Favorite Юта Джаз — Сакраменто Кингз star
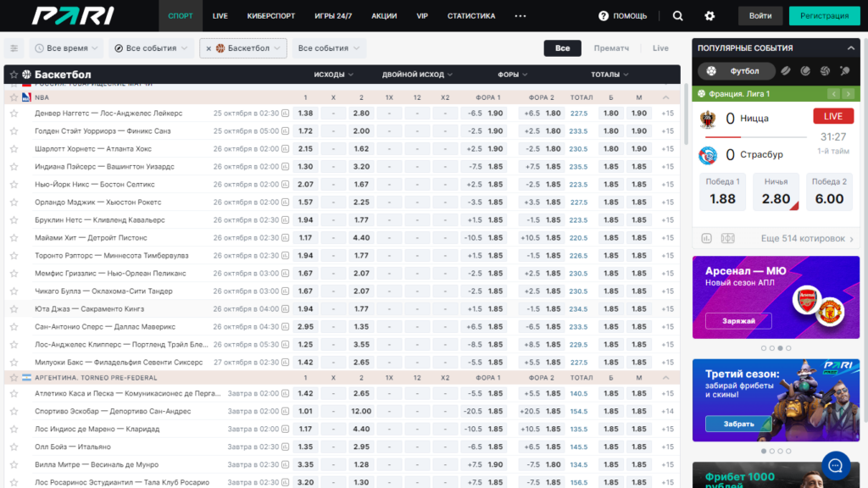 pos(14,308)
